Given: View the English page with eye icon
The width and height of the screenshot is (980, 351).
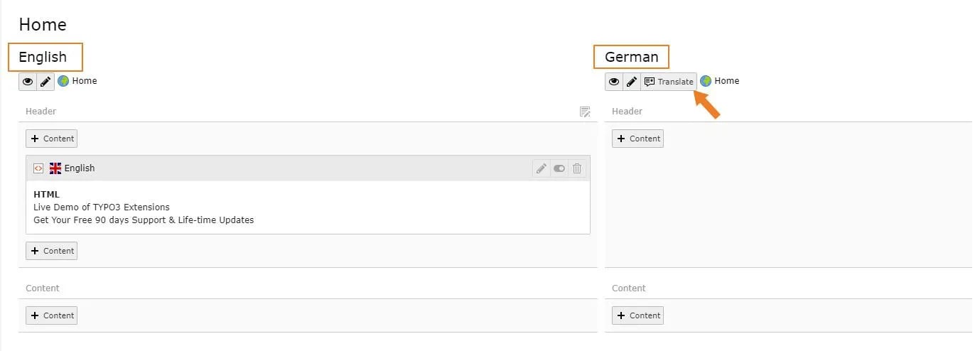Looking at the screenshot, I should coord(28,82).
